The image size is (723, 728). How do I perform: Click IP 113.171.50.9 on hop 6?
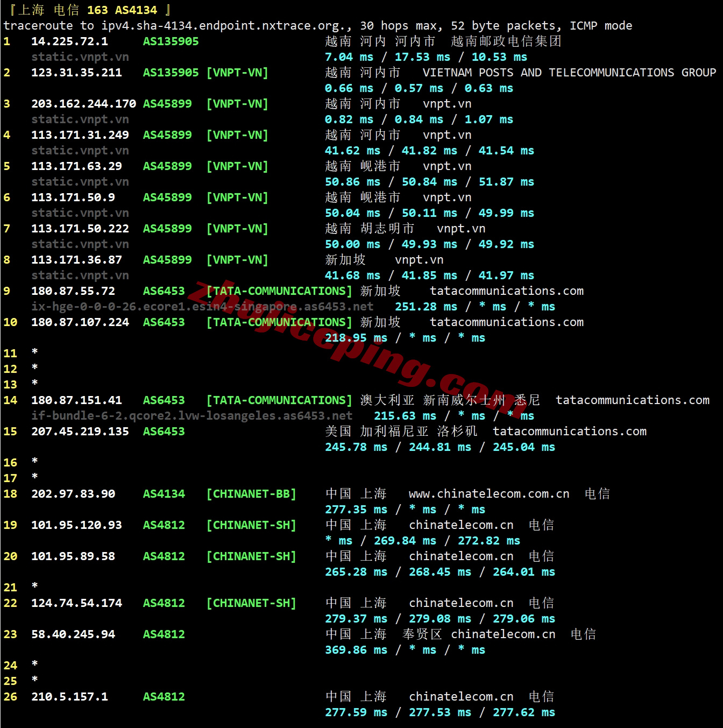(x=73, y=197)
